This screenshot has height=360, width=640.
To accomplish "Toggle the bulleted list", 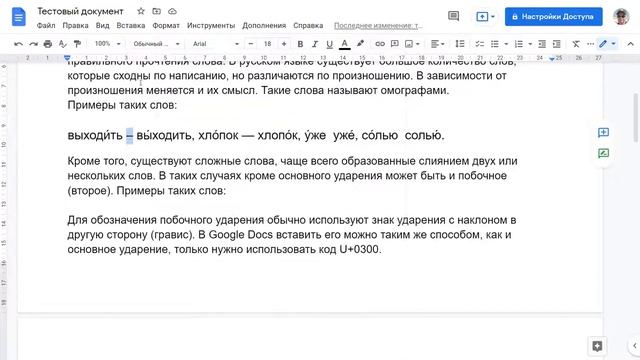I will coord(495,44).
